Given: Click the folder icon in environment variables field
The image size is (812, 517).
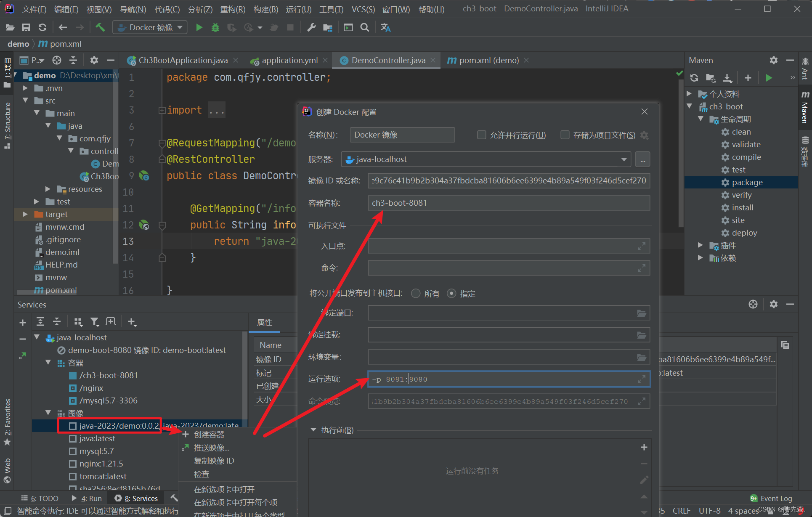Looking at the screenshot, I should coord(641,357).
